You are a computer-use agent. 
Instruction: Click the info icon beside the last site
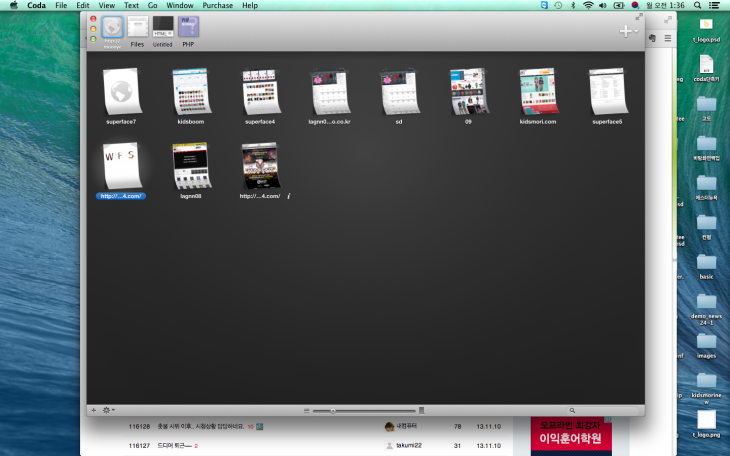point(289,196)
